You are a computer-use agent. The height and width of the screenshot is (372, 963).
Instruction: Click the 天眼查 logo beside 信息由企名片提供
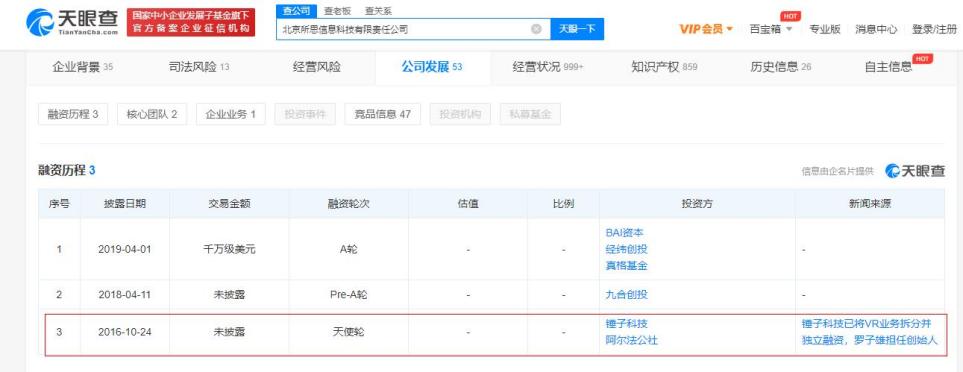point(915,171)
